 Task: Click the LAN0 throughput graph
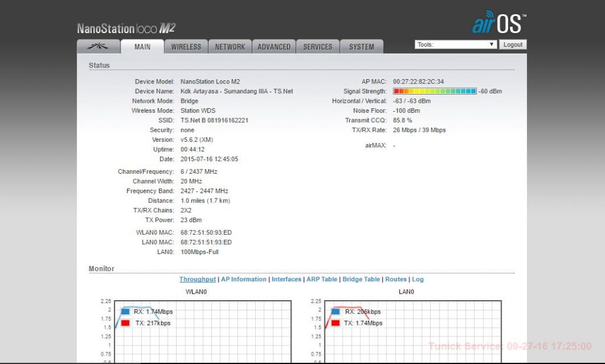[x=413, y=331]
